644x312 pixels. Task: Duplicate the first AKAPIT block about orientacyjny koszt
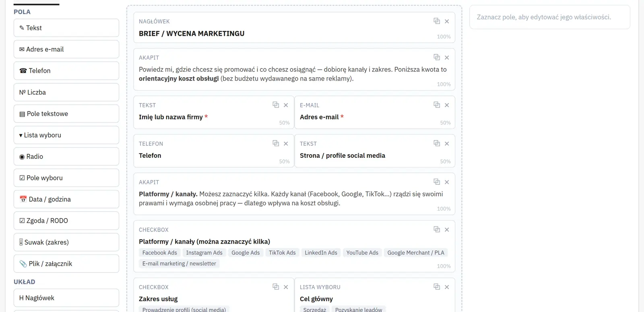pyautogui.click(x=437, y=57)
